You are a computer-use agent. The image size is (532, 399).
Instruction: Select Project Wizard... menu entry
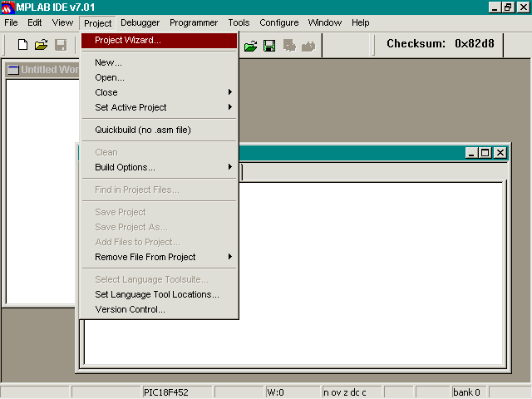(159, 41)
